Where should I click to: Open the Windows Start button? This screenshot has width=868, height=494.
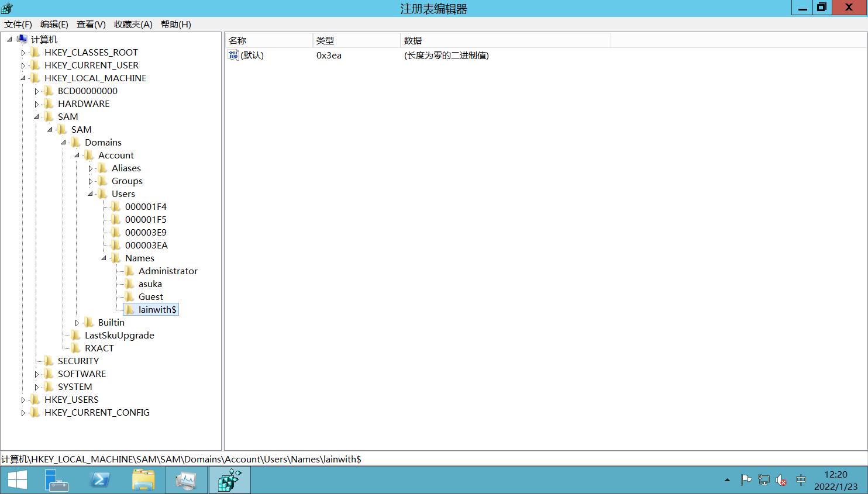click(x=18, y=480)
